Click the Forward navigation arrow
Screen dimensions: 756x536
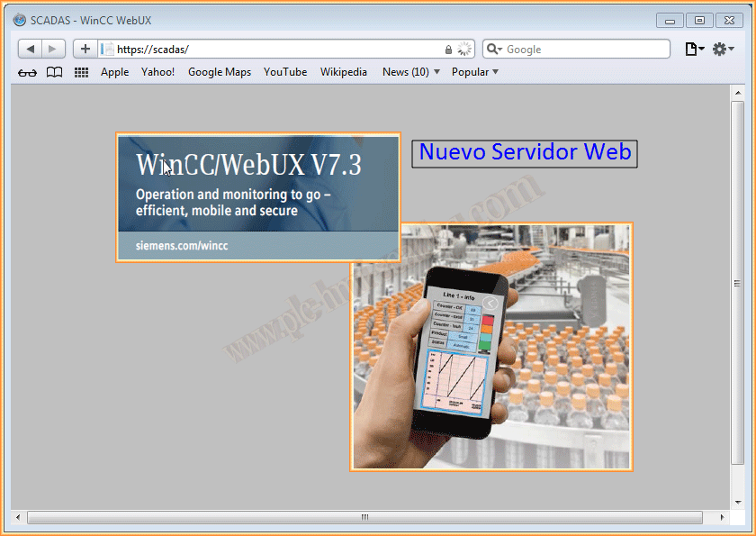(53, 50)
